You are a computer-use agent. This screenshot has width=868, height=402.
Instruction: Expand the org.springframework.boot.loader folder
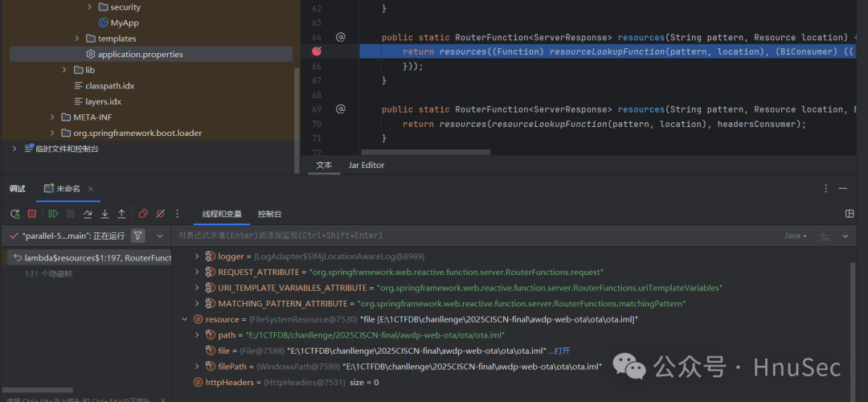coord(52,133)
